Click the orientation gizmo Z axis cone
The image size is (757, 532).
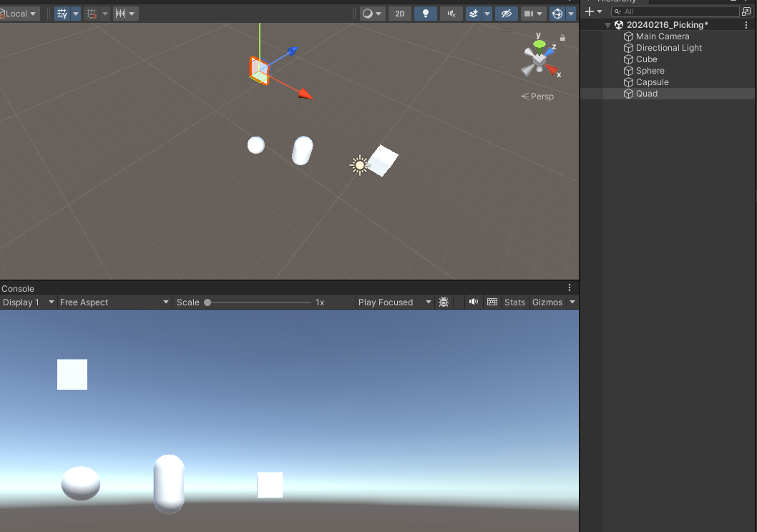[x=549, y=51]
